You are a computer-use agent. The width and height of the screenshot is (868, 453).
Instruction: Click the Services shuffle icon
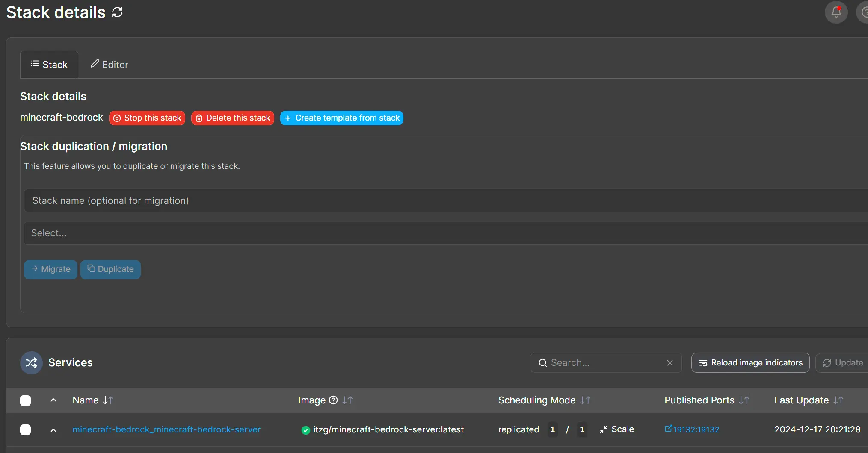[31, 362]
